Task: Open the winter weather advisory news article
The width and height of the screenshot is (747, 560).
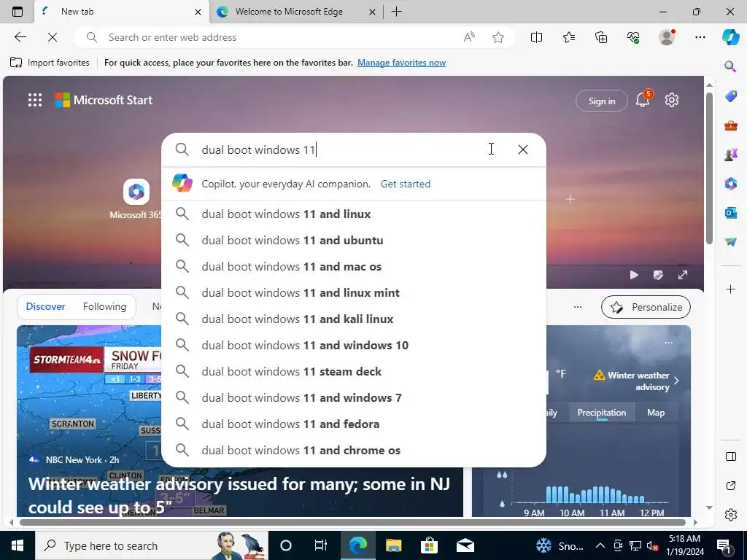Action: coord(239,495)
